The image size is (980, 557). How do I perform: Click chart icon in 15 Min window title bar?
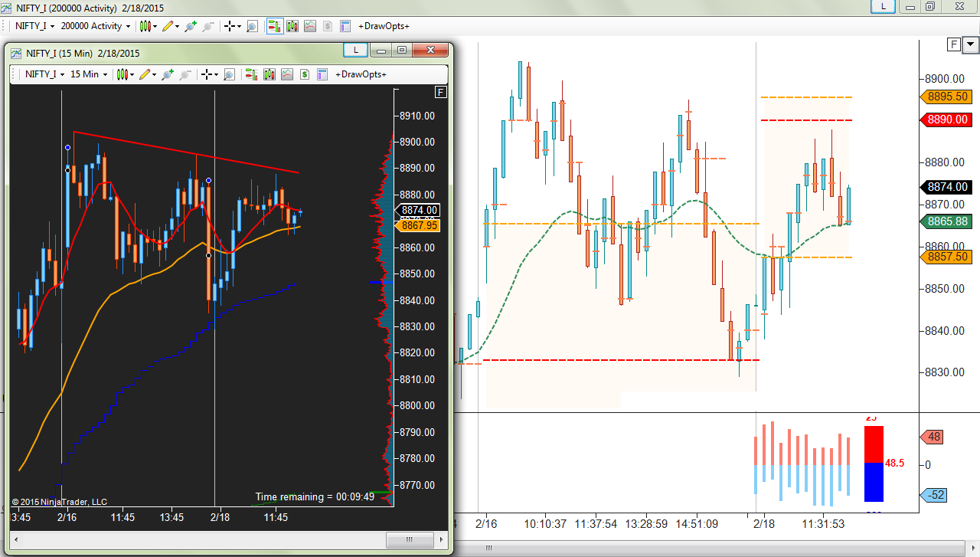point(16,53)
